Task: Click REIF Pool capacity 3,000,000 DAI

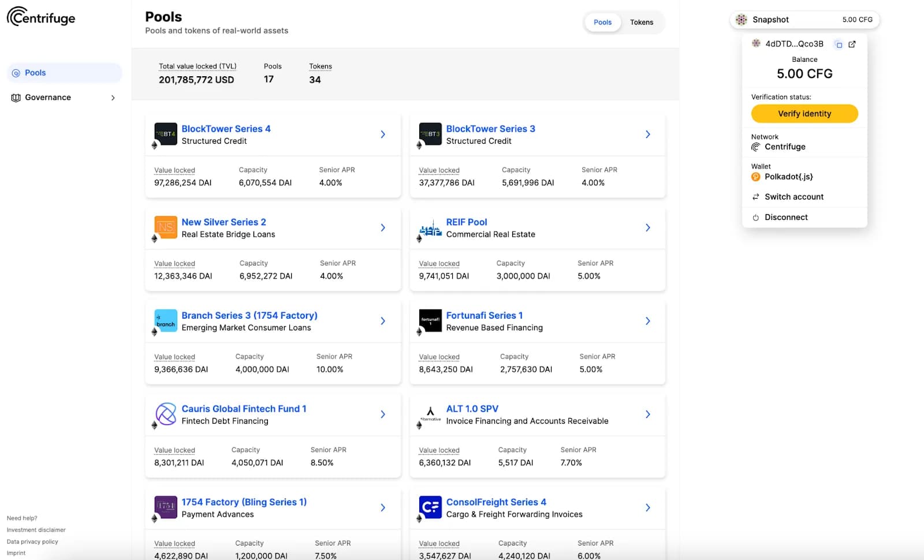Action: 523,277
